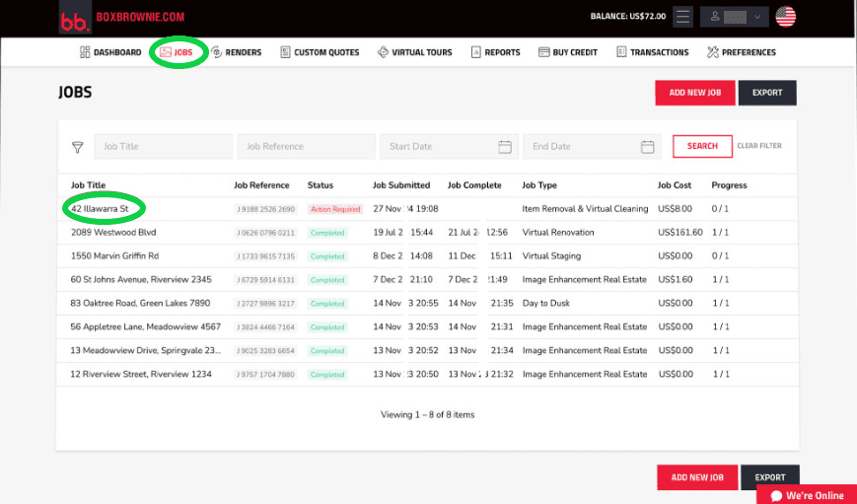The image size is (857, 504).
Task: Go to the Dashboard tab
Action: 110,52
